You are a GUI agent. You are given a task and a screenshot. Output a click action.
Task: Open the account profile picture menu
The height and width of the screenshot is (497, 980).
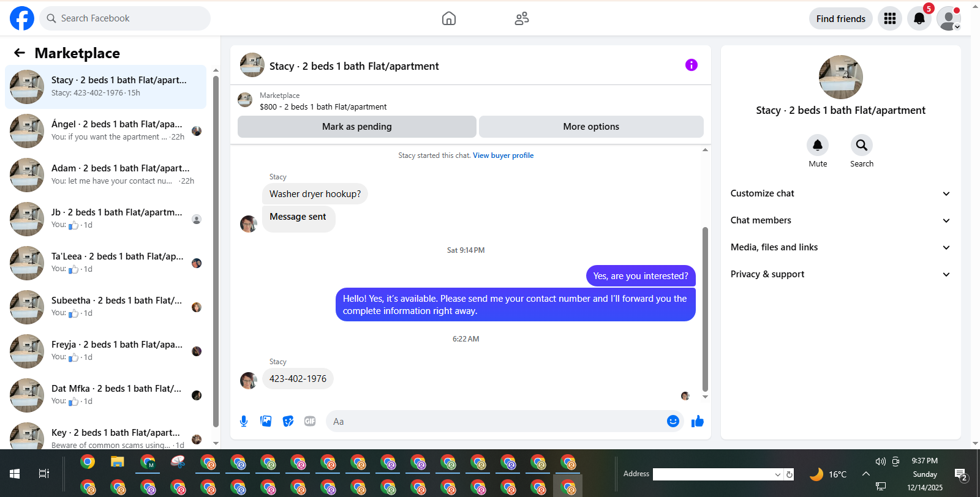pyautogui.click(x=949, y=18)
